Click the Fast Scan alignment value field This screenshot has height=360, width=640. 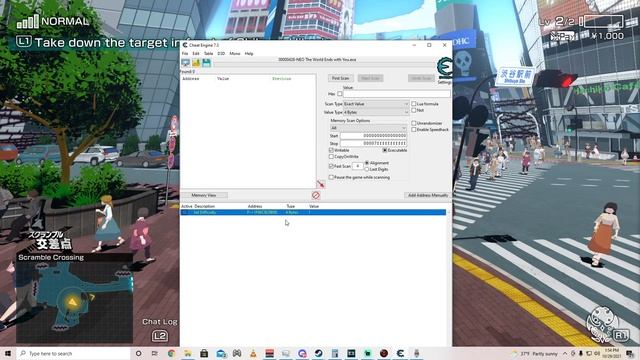point(358,166)
